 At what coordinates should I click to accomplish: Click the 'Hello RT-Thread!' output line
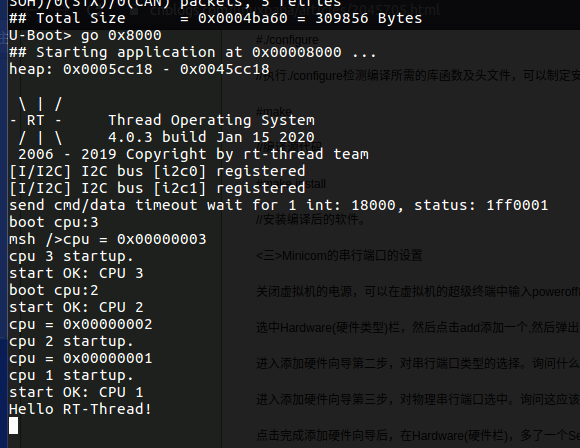[80, 409]
